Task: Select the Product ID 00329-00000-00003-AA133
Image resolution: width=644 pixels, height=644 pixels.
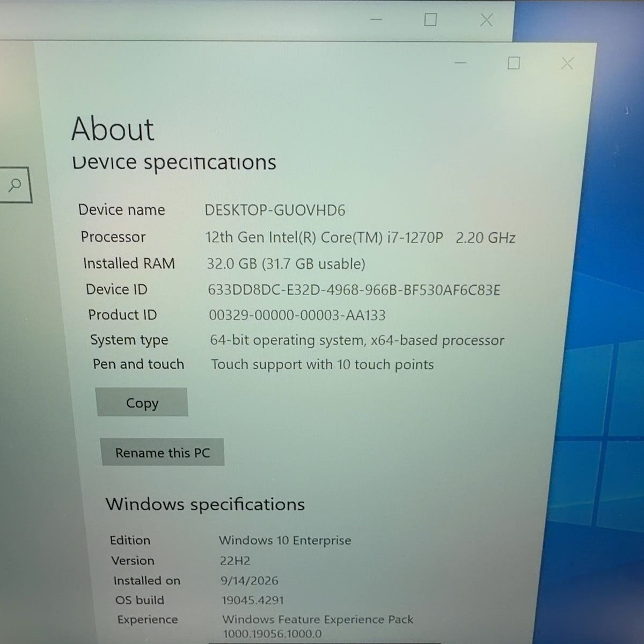Action: (297, 315)
